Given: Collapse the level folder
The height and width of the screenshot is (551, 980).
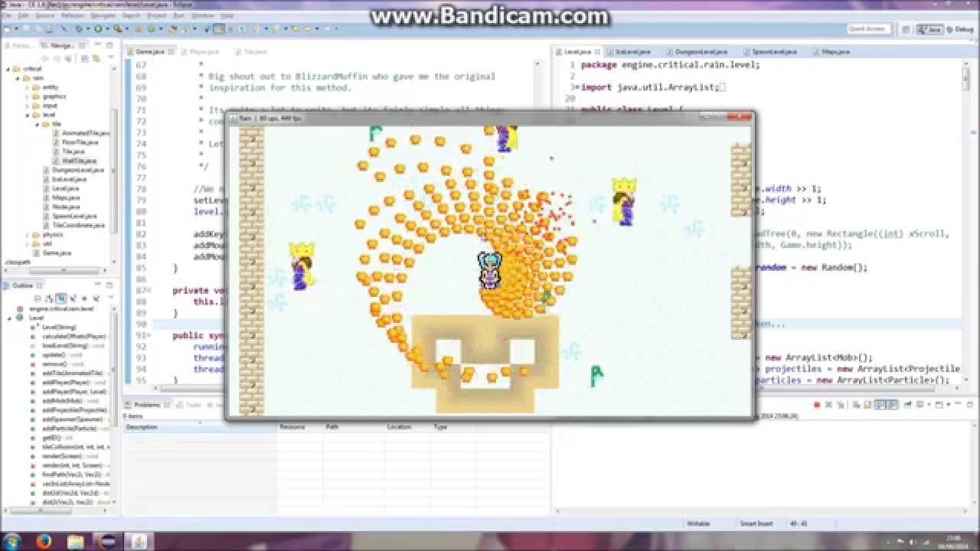Looking at the screenshot, I should tap(28, 115).
